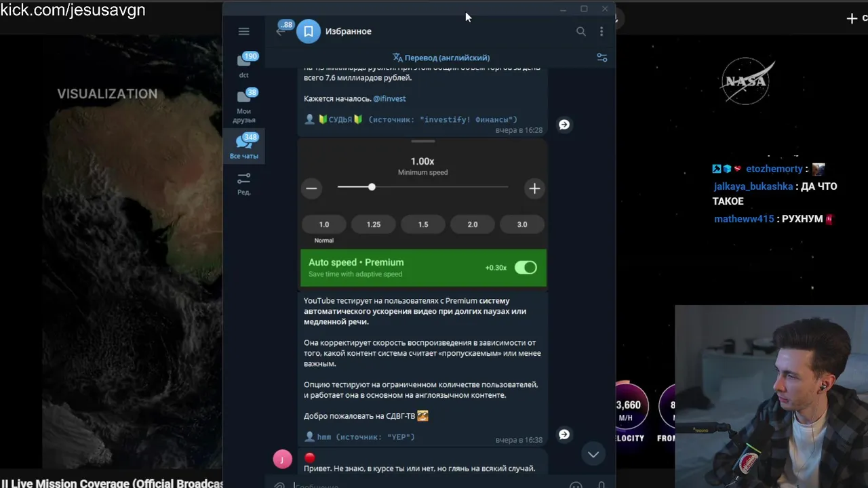Click text 'Добро пожаловать на СДВГ-ТВ'

click(x=359, y=416)
